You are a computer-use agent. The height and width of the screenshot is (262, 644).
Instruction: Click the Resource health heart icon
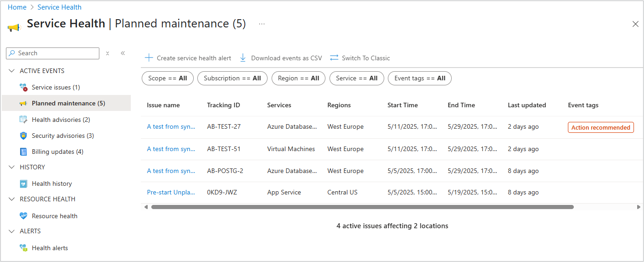point(23,216)
